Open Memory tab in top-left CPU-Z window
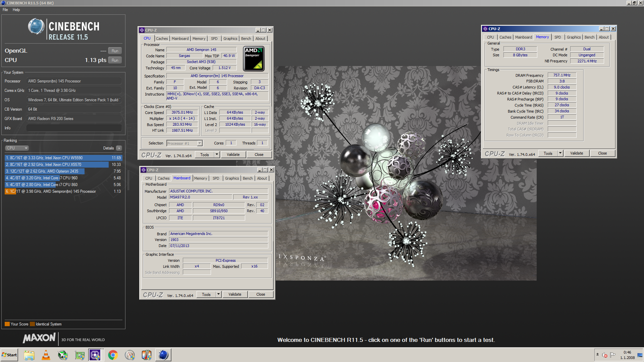 [x=199, y=39]
